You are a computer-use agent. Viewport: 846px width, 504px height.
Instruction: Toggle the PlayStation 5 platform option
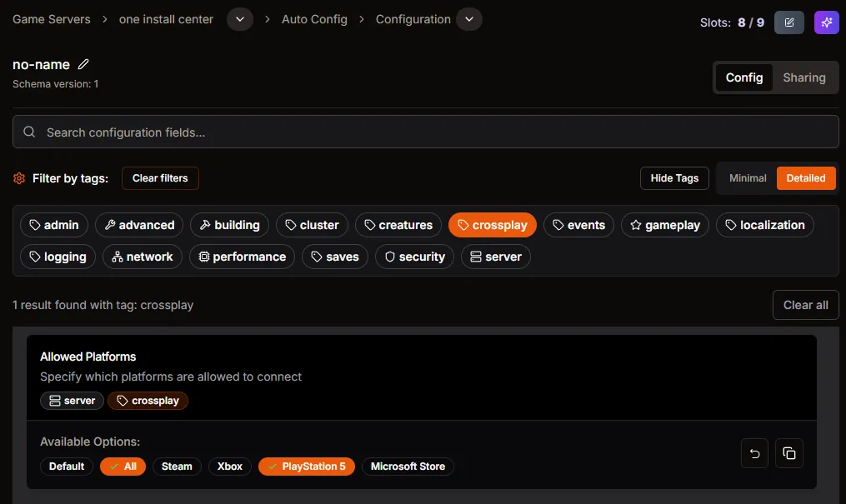pos(306,467)
